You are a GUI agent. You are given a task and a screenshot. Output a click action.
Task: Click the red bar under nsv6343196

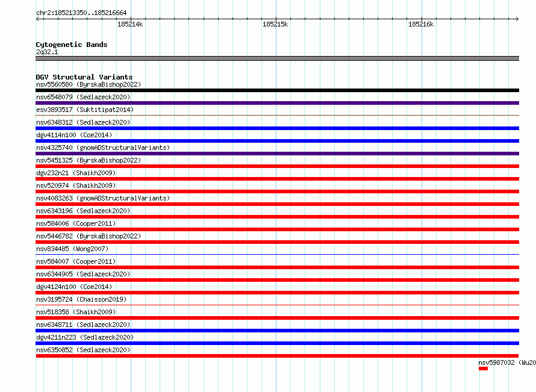pyautogui.click(x=277, y=217)
